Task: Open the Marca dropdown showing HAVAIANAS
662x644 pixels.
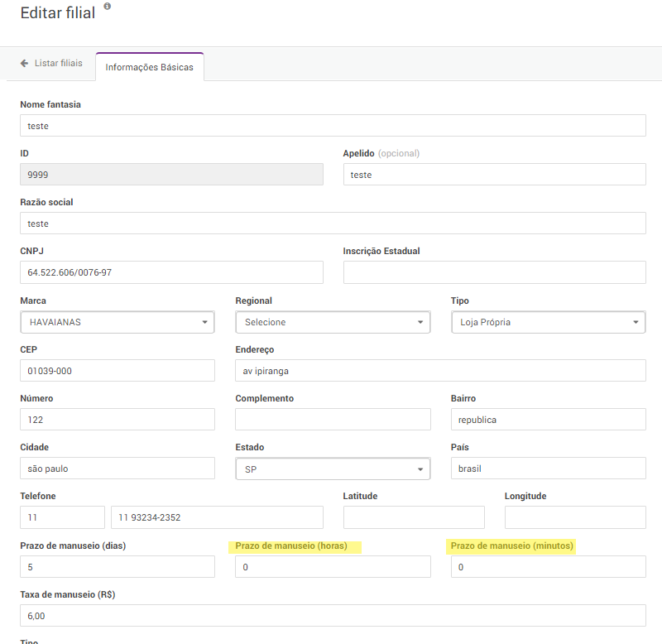Action: [117, 322]
